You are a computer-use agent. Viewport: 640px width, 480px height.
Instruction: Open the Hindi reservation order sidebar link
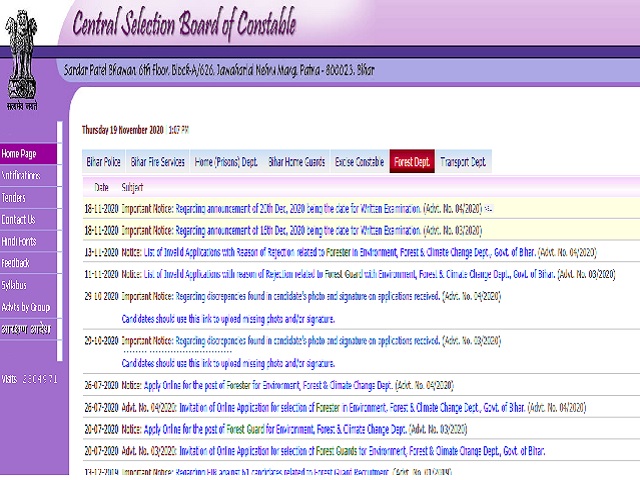click(26, 329)
